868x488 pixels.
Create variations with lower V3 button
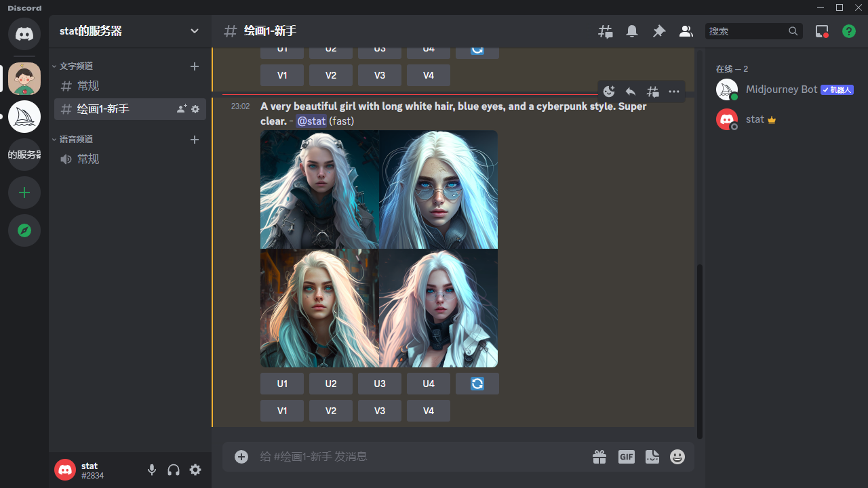[380, 411]
